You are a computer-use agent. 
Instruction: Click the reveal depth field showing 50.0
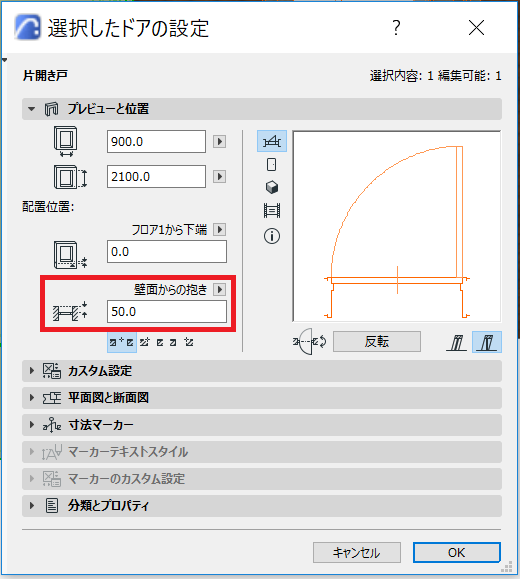click(167, 312)
